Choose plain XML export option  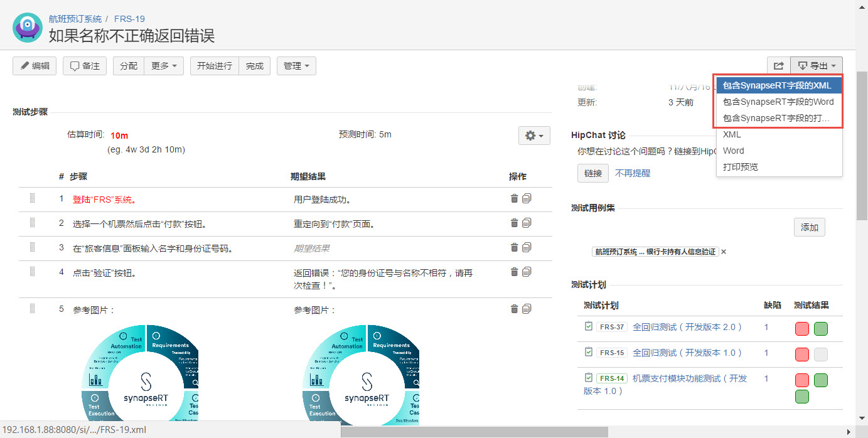[x=779, y=134]
